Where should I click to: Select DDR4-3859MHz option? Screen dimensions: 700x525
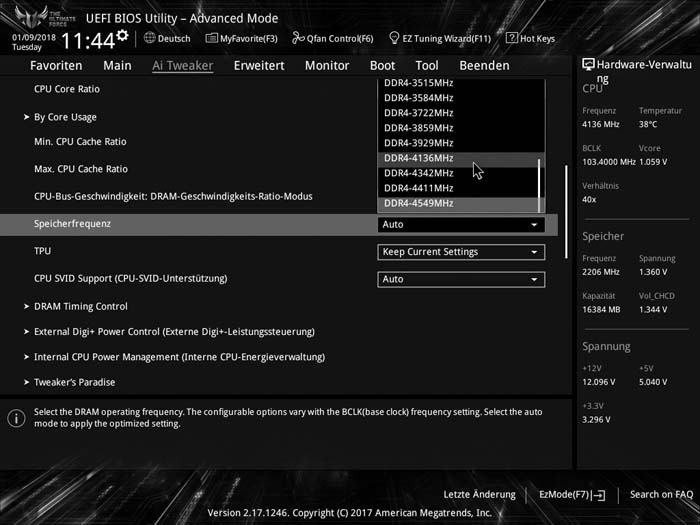pos(461,128)
